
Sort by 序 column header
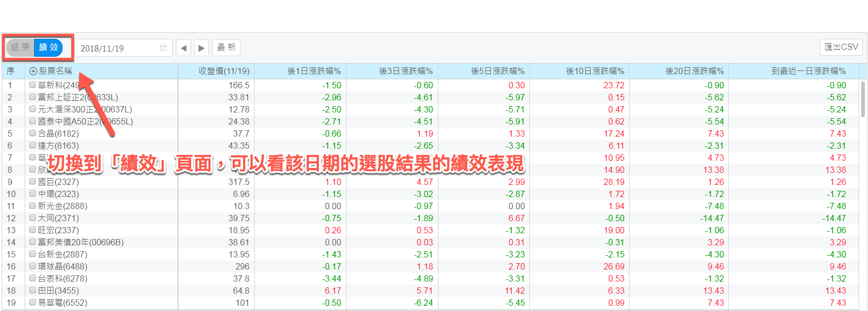pyautogui.click(x=13, y=71)
